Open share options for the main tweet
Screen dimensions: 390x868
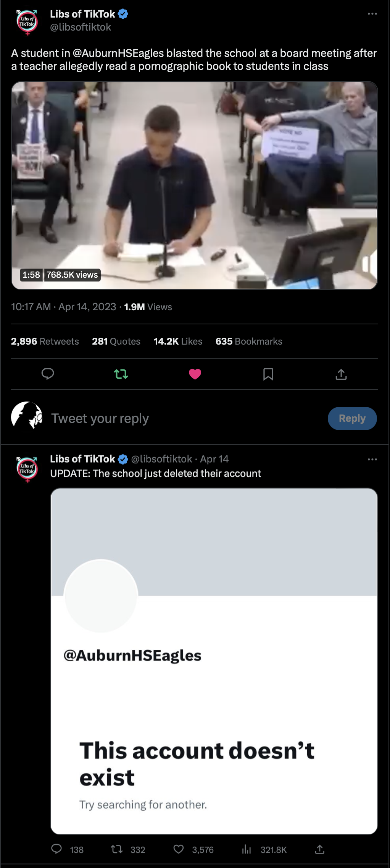[341, 374]
